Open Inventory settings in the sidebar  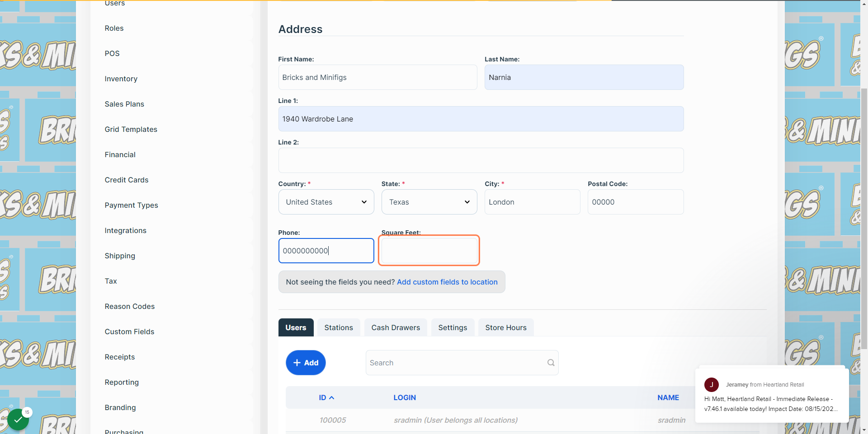pos(121,79)
